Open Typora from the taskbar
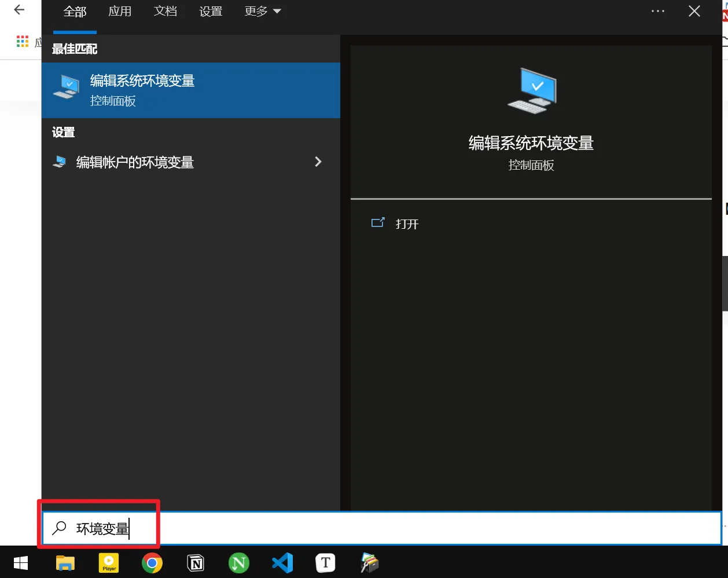This screenshot has width=728, height=578. (325, 563)
